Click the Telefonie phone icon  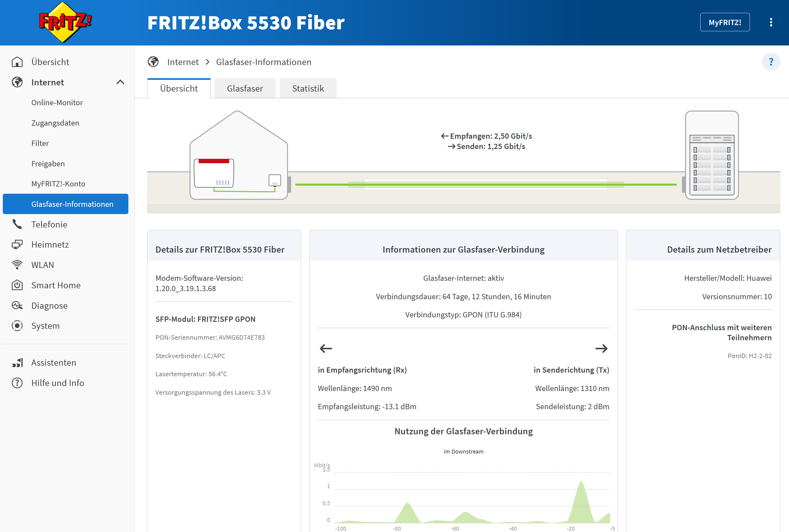(17, 224)
